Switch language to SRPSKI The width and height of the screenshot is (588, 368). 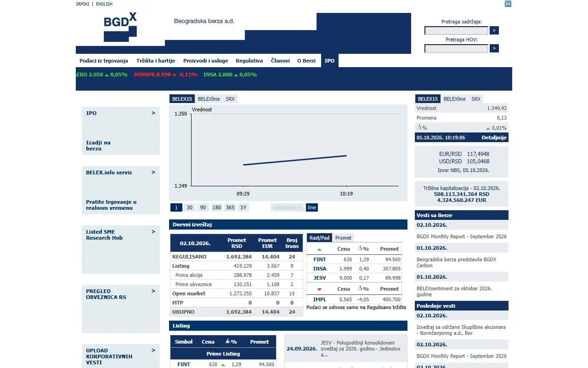(x=83, y=4)
